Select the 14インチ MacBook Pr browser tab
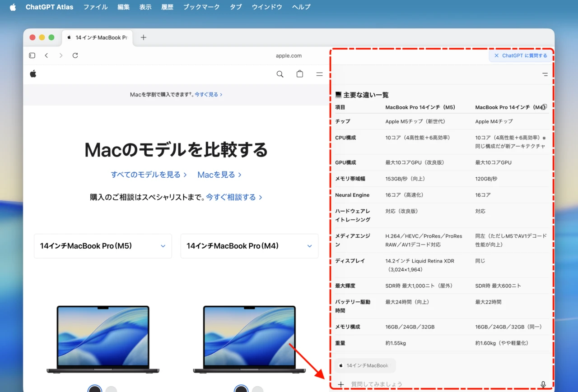The width and height of the screenshot is (578, 392). click(x=97, y=37)
